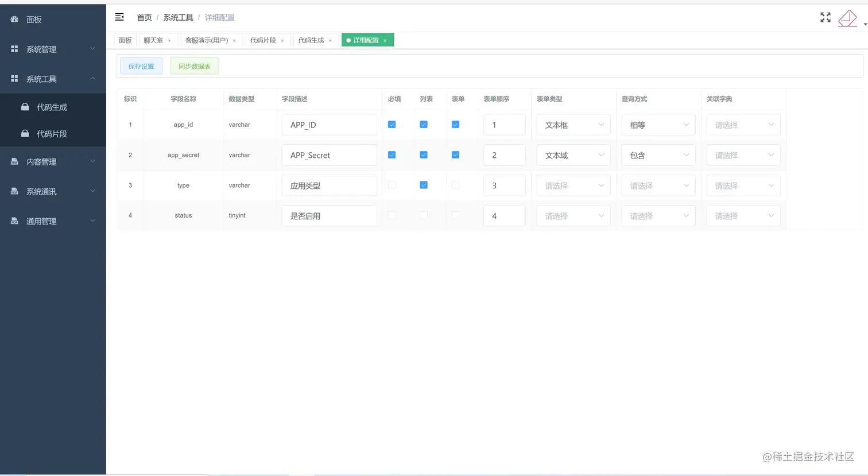Uncheck 表单 for app_secret row
Image resolution: width=868 pixels, height=476 pixels.
(x=455, y=155)
